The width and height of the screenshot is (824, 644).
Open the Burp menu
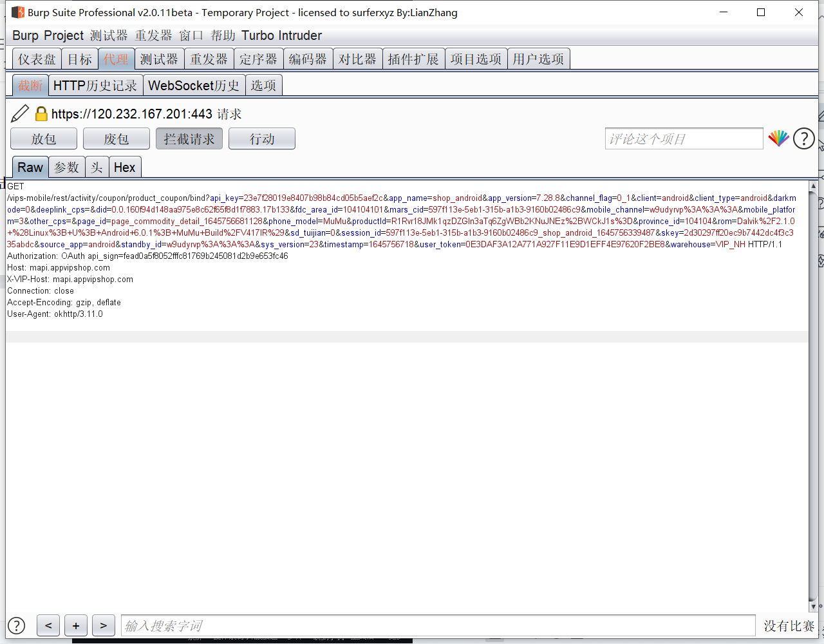(25, 35)
